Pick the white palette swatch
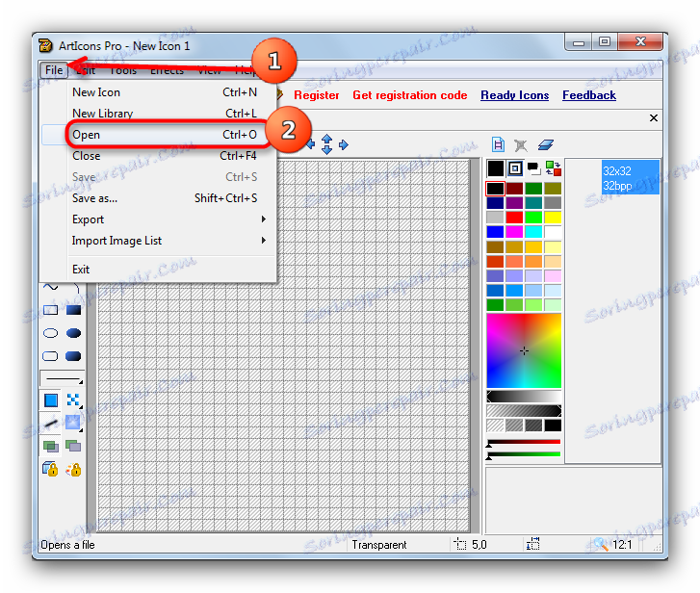 [553, 232]
